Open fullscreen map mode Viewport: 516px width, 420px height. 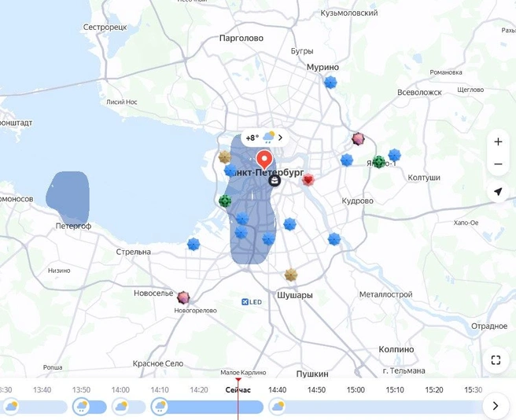496,360
